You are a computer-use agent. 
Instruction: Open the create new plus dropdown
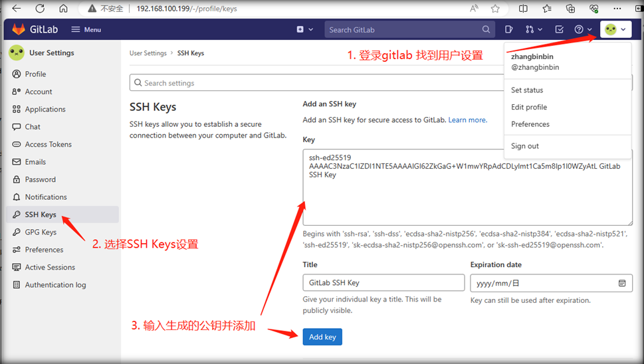304,29
